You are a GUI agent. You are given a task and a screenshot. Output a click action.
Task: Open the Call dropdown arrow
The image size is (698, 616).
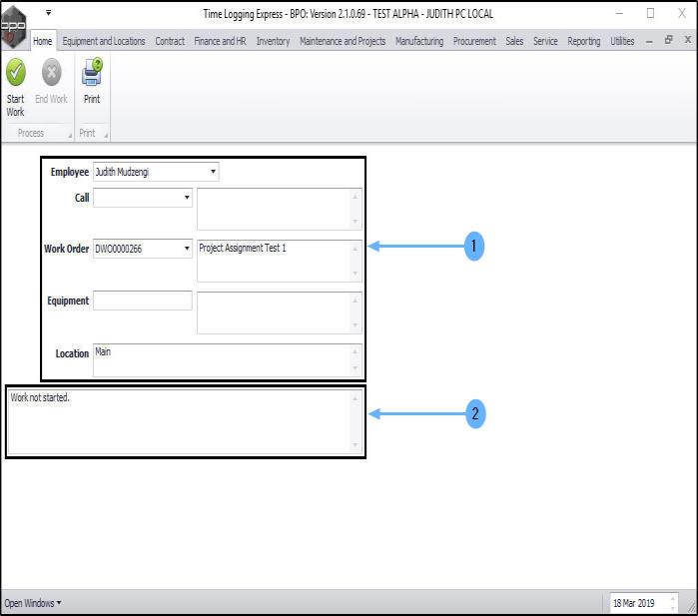tap(187, 197)
